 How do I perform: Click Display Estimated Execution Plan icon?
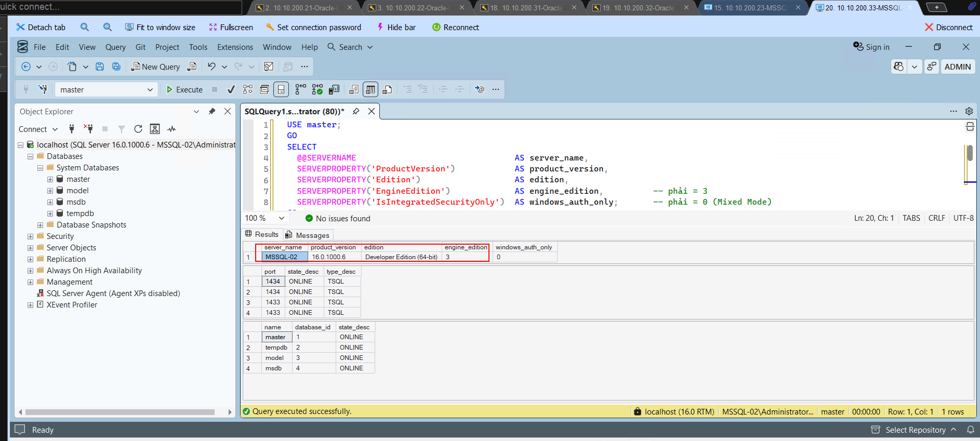tap(248, 89)
